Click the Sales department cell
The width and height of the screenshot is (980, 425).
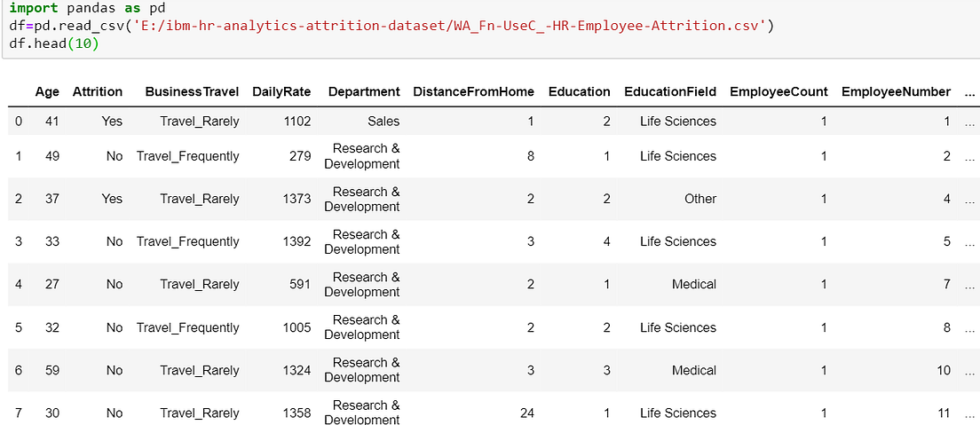click(383, 122)
